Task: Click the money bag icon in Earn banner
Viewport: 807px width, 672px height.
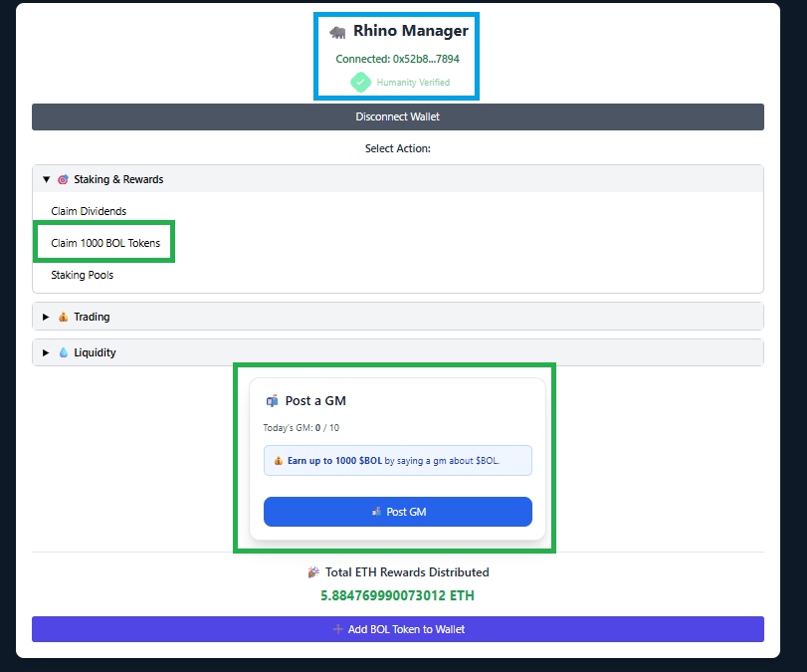Action: tap(278, 461)
